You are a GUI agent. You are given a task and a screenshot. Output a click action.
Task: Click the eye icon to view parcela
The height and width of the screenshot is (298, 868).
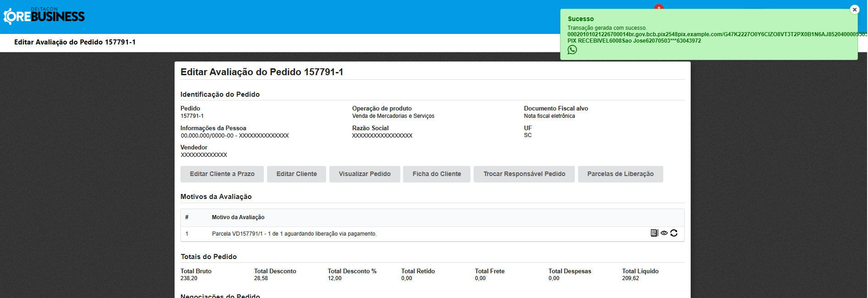point(664,233)
